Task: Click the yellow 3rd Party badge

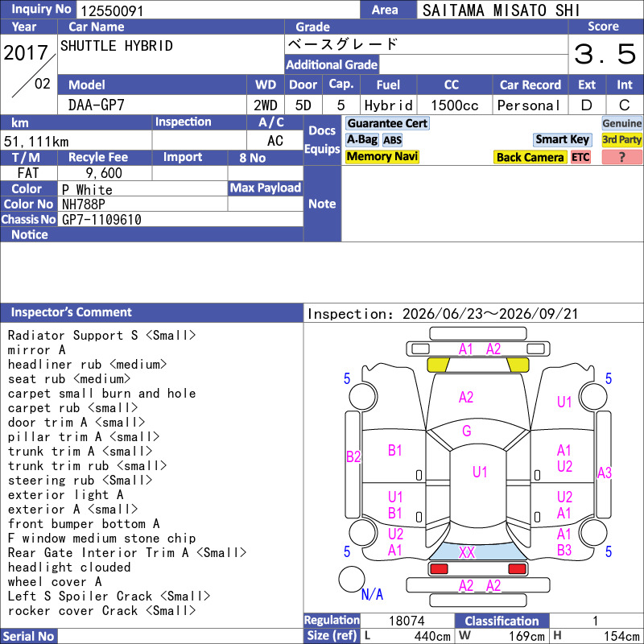Action: point(621,139)
